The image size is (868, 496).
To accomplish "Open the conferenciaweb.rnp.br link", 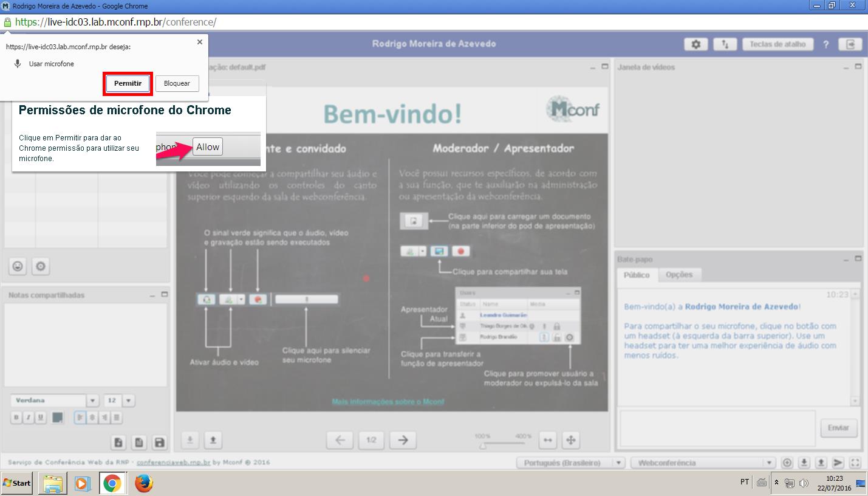I will click(x=174, y=463).
